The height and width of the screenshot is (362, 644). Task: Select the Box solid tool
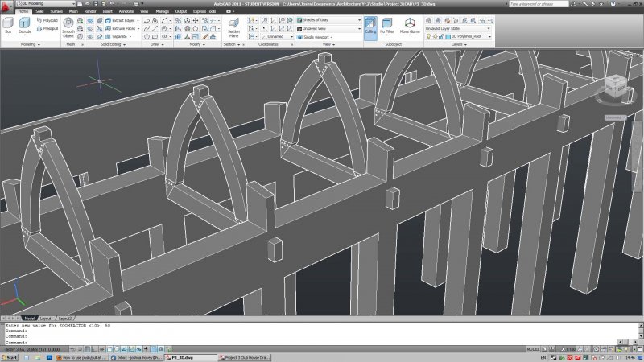[8, 26]
